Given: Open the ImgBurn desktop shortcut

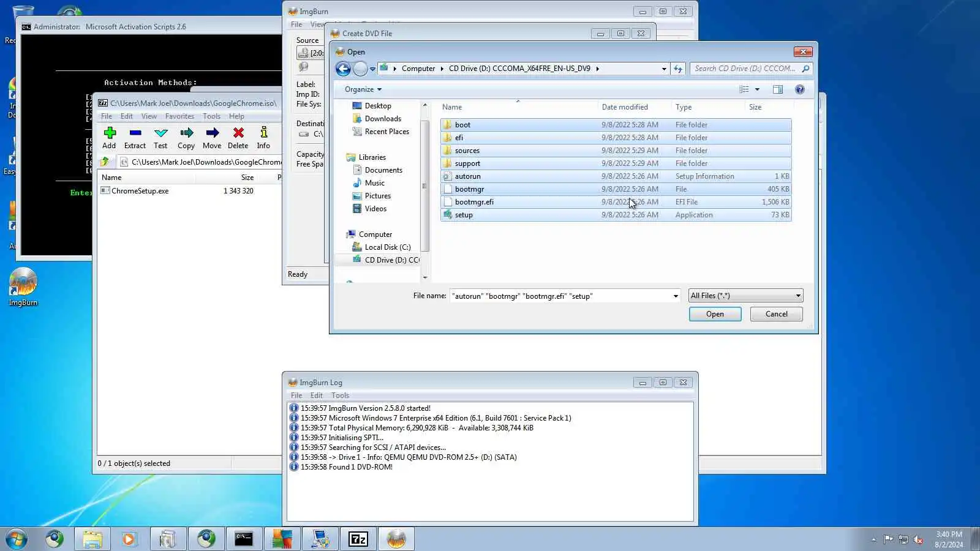Looking at the screenshot, I should tap(23, 287).
